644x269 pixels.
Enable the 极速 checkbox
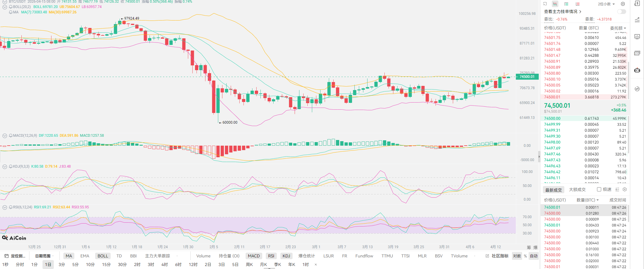pyautogui.click(x=599, y=189)
